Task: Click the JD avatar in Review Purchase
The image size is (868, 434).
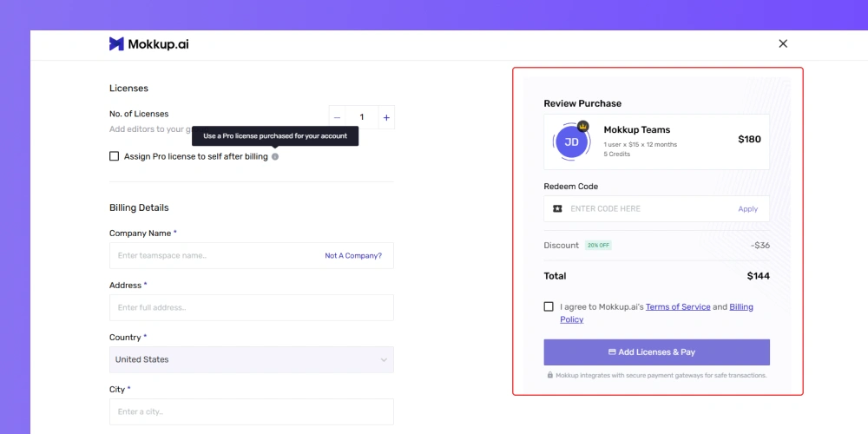Action: (571, 141)
